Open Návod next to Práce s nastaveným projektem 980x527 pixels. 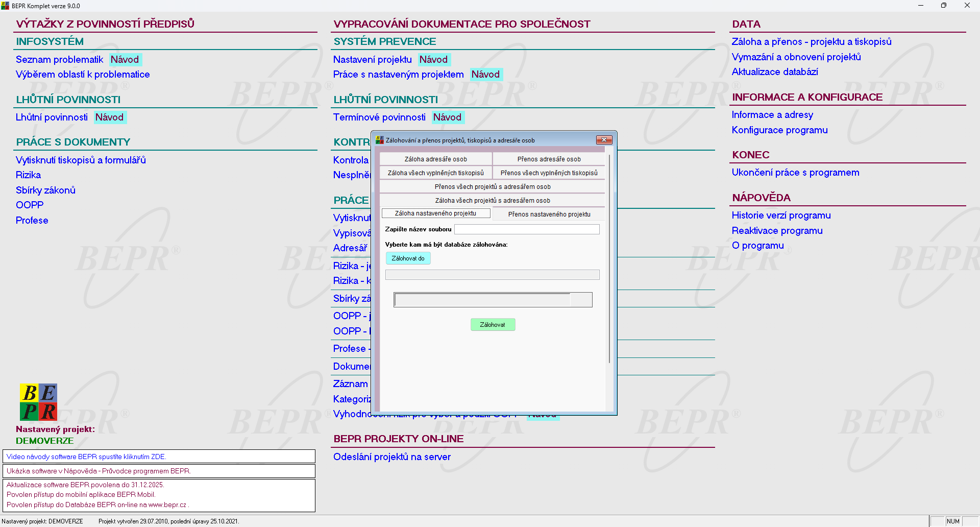click(x=485, y=75)
